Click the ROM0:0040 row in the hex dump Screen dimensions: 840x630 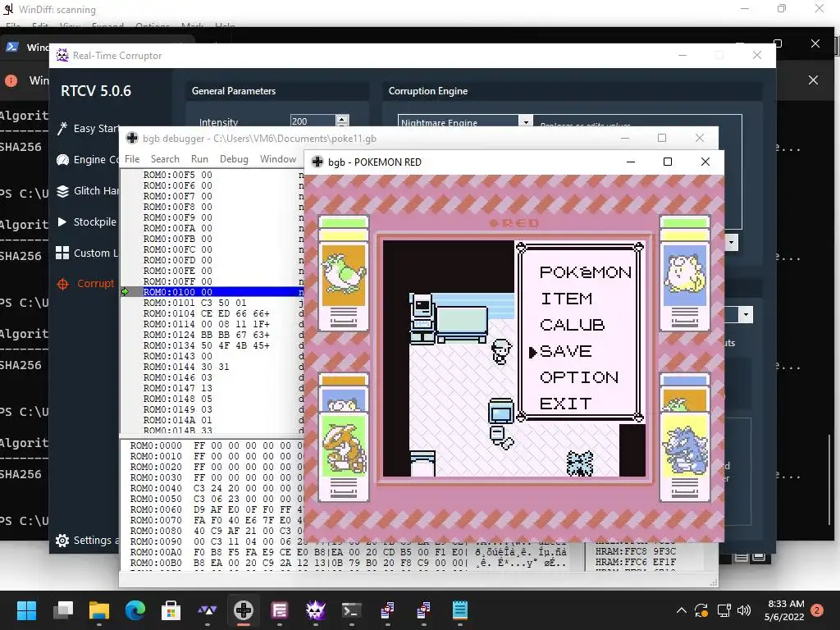point(217,488)
